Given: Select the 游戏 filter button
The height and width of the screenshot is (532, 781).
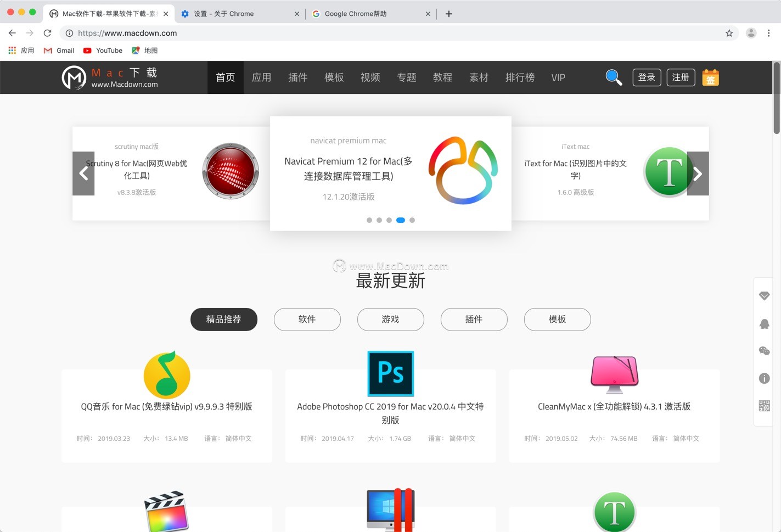Looking at the screenshot, I should pyautogui.click(x=390, y=319).
